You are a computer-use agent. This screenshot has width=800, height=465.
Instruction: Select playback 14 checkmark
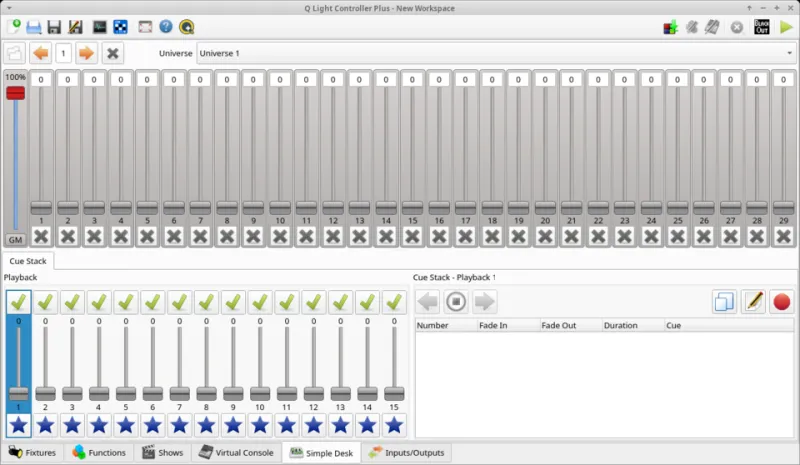(x=367, y=302)
